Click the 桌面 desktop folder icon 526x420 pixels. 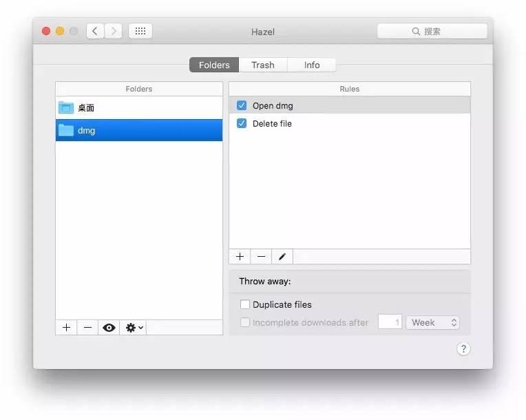click(x=66, y=107)
